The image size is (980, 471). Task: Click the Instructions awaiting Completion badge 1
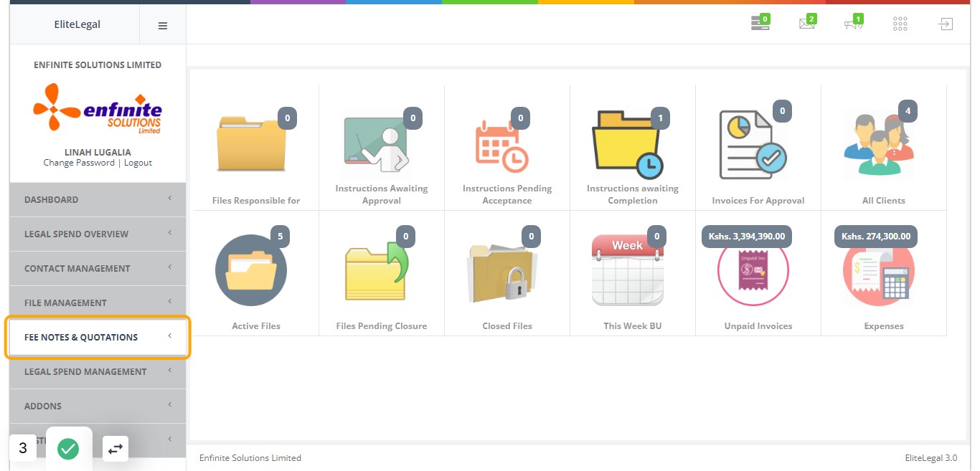(x=659, y=118)
